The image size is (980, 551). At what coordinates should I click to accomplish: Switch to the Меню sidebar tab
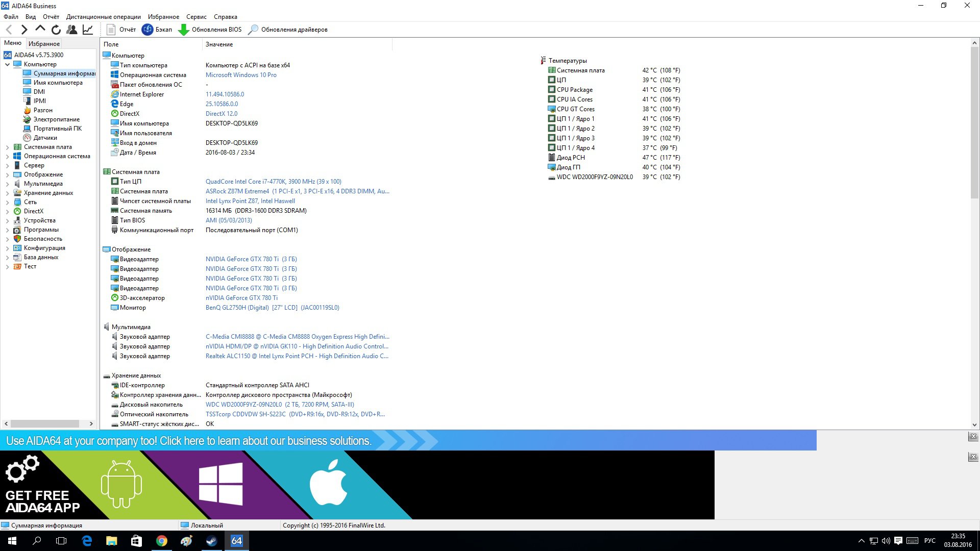13,43
